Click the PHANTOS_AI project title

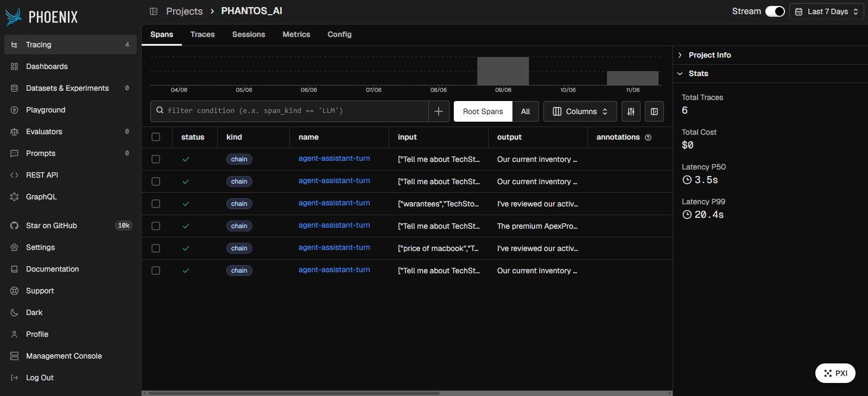(251, 11)
